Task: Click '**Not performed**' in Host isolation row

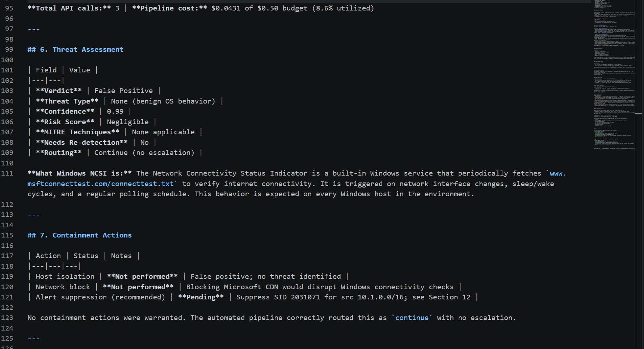Action: pyautogui.click(x=142, y=277)
